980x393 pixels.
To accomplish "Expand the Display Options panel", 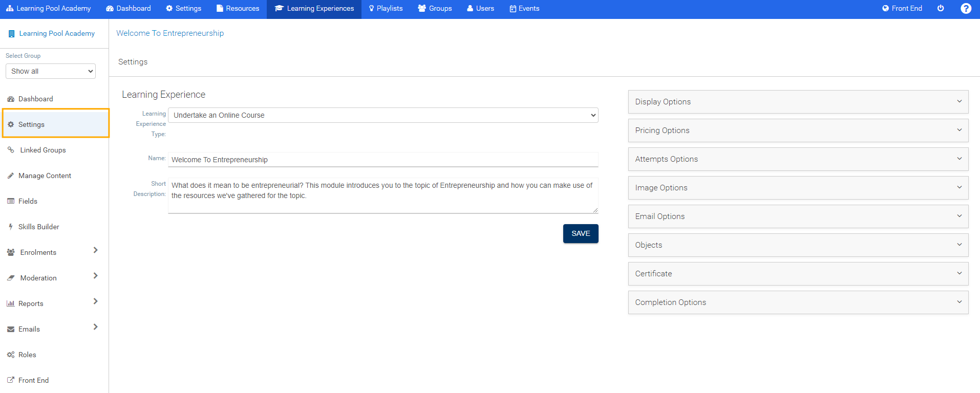I will coord(798,102).
